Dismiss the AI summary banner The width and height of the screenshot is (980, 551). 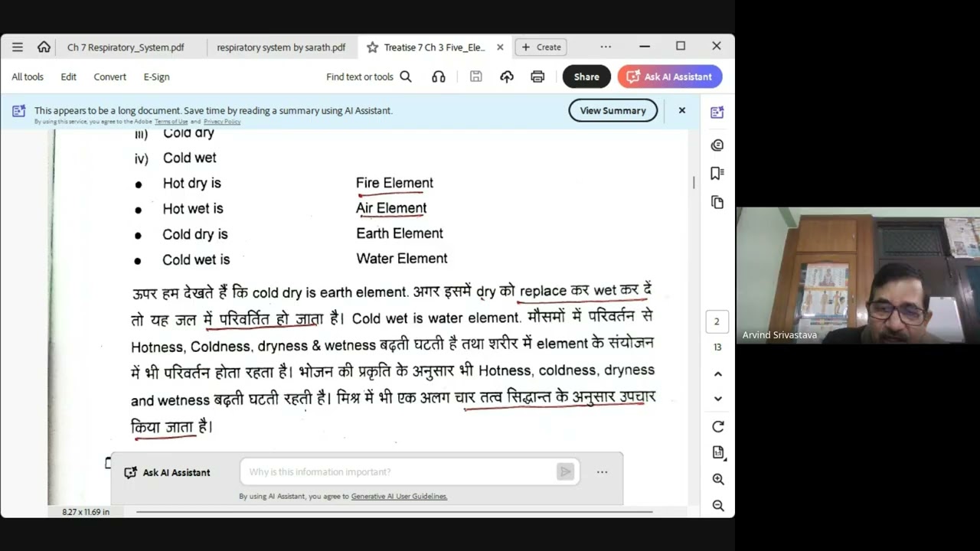(681, 110)
